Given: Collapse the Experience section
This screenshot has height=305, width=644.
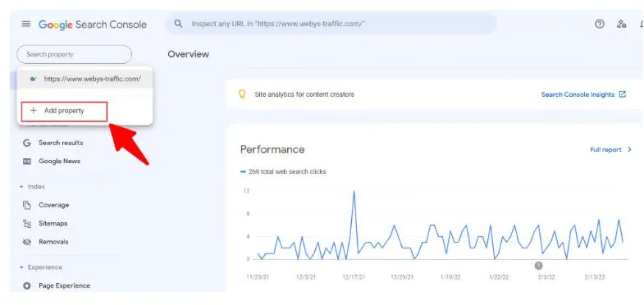Looking at the screenshot, I should 22,267.
